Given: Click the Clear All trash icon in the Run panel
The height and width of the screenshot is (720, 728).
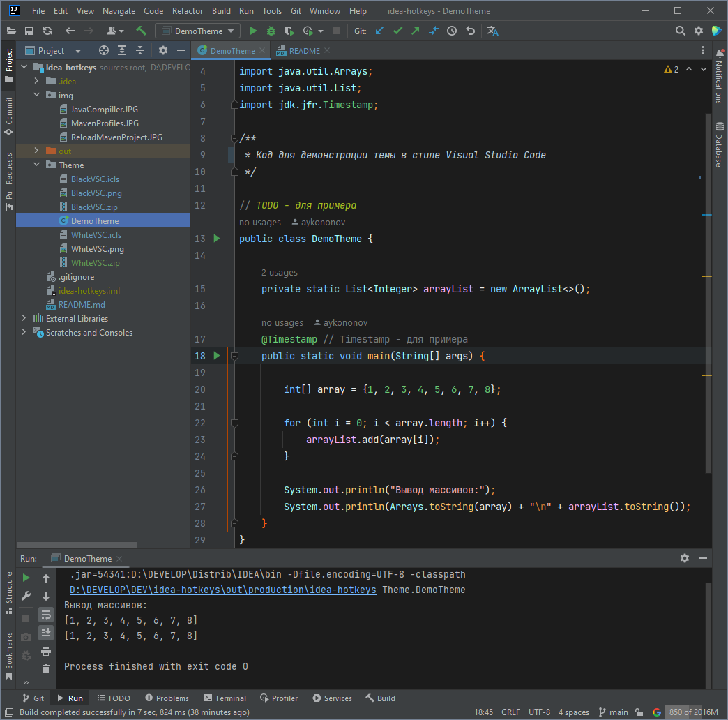Looking at the screenshot, I should point(46,668).
